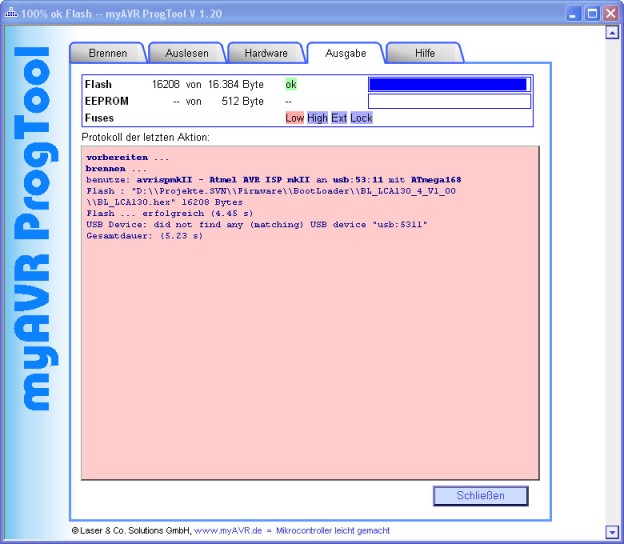Click the 'Mikrocontroller leicht gemacht' slogan
Screen dimensions: 624x544
coord(333,530)
